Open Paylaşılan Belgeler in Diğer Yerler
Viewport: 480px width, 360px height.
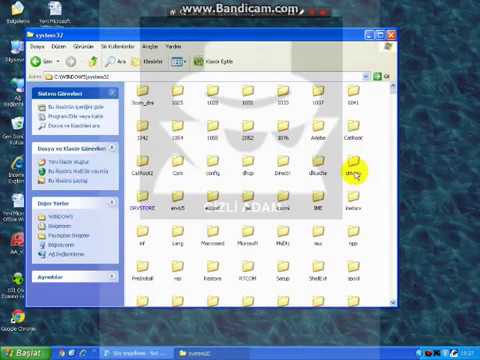pyautogui.click(x=69, y=235)
